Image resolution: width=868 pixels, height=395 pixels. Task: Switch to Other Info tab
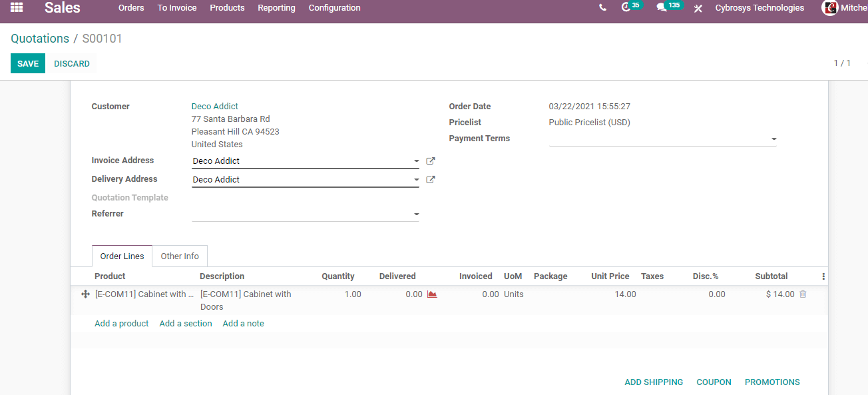[x=180, y=256]
